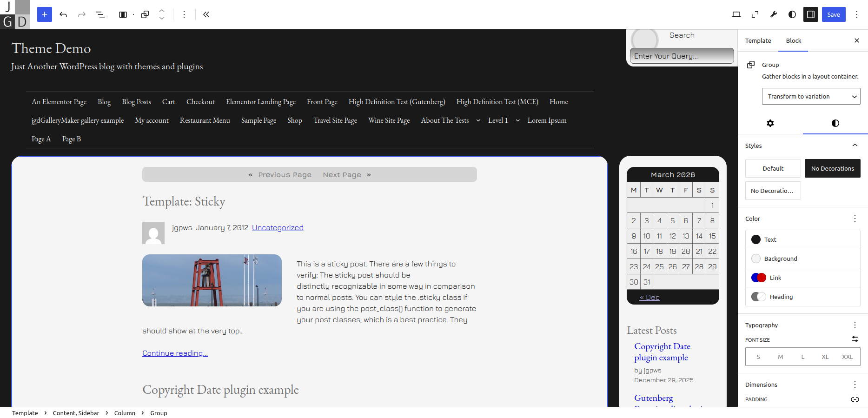Open the block settings gear tab
Viewport: 868px width, 418px height.
tap(770, 123)
